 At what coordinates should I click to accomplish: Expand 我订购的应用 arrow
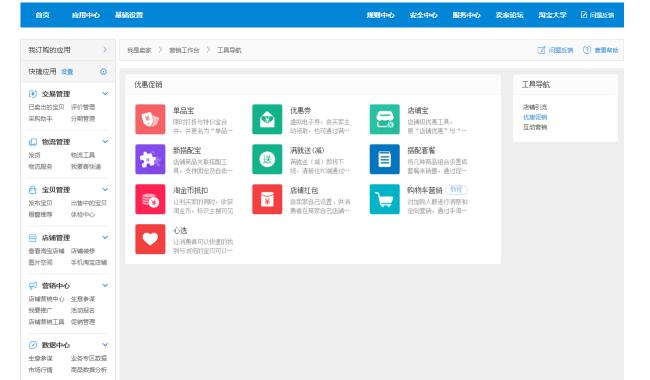105,50
